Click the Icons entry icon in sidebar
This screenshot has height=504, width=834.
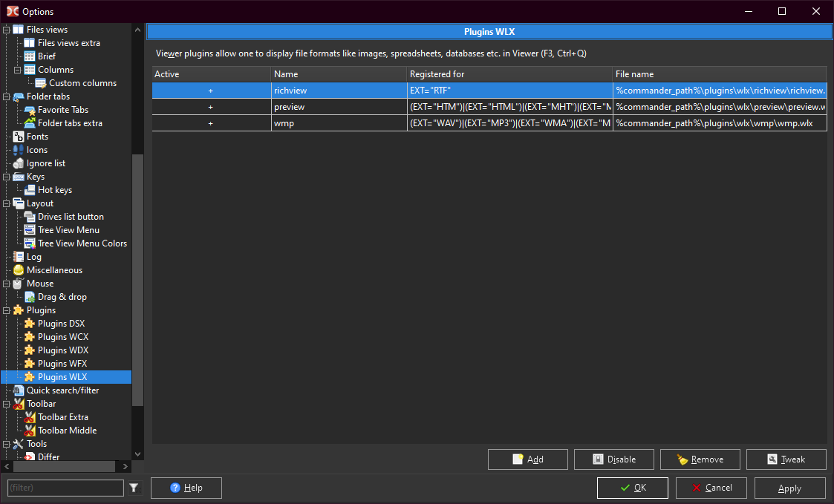(19, 150)
